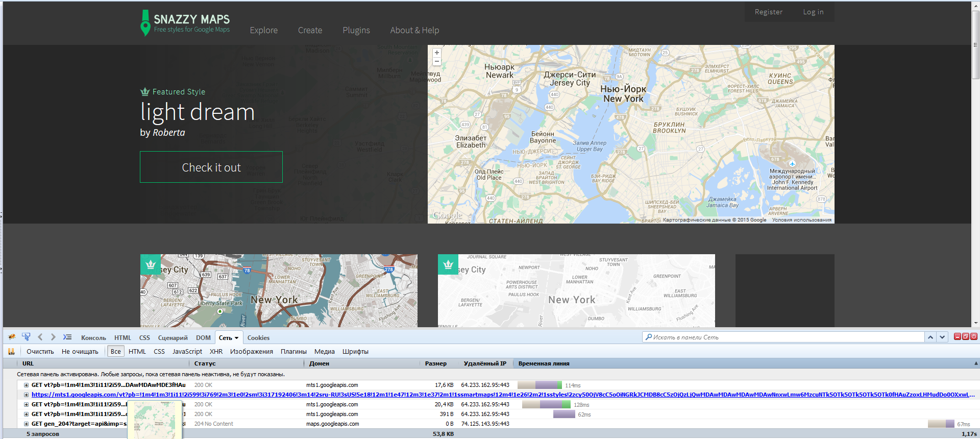Viewport: 980px width, 439px height.
Task: Click the 128ms request timeline bar
Action: tap(546, 404)
